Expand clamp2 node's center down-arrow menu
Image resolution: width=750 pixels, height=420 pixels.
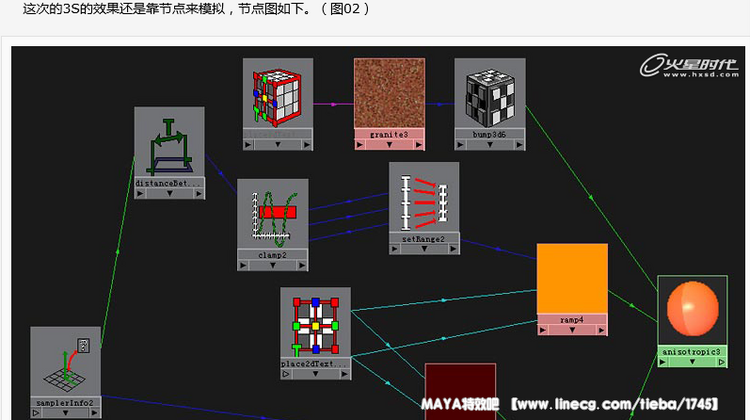point(272,265)
